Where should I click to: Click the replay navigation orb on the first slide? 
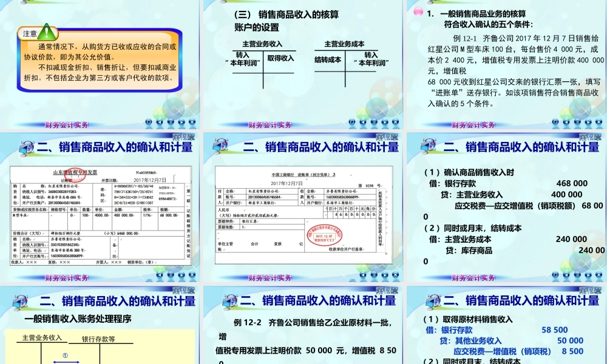pyautogui.click(x=148, y=121)
